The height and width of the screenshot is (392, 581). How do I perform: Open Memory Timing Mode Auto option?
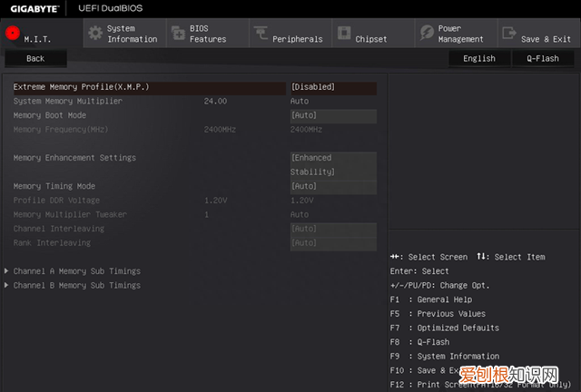coord(332,186)
